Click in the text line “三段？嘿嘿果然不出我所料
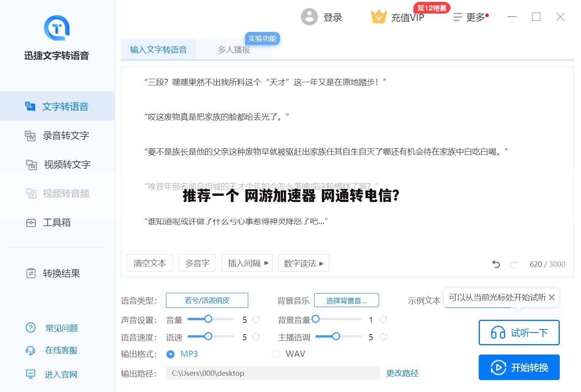 click(265, 82)
